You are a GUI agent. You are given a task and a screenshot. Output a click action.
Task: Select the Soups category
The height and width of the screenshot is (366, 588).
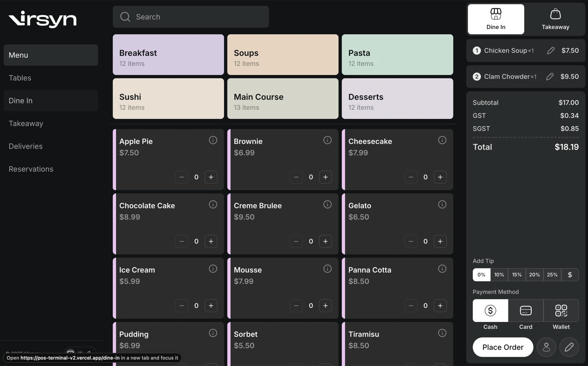point(283,55)
